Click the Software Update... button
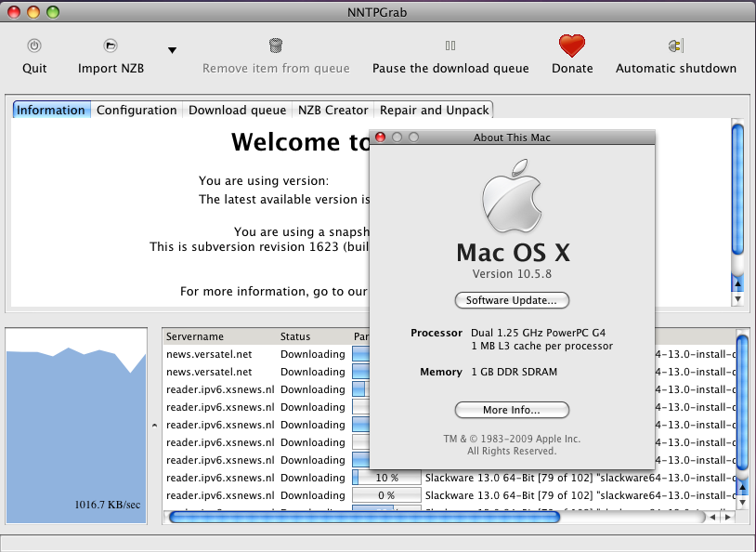The image size is (756, 552). click(x=512, y=300)
